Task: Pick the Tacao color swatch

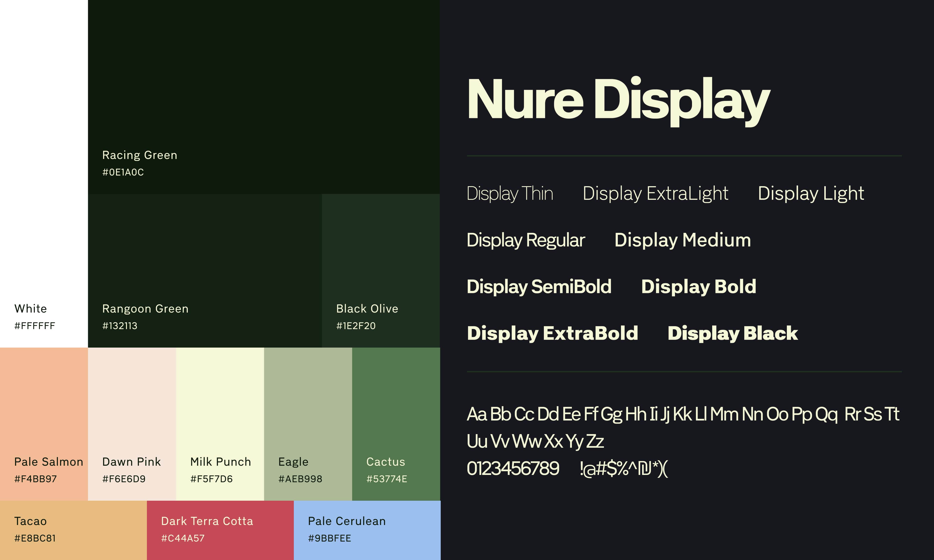Action: coord(73,530)
